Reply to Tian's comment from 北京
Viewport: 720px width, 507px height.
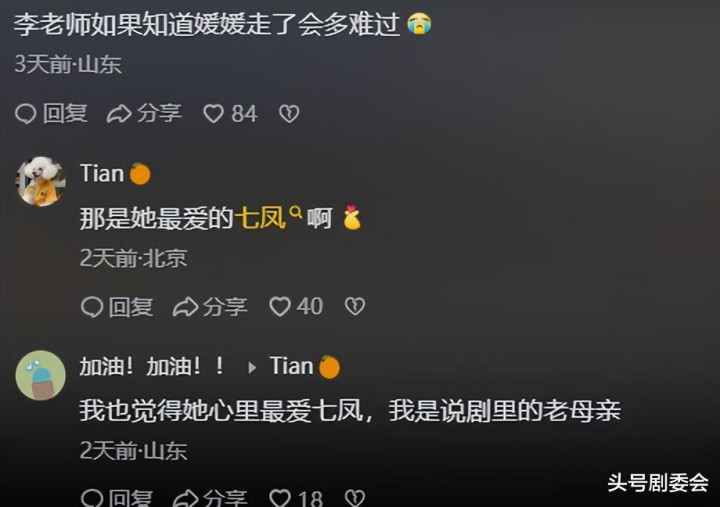(117, 306)
